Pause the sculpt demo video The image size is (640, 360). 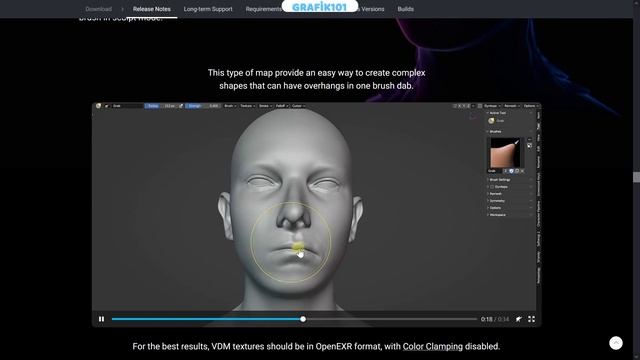point(101,319)
